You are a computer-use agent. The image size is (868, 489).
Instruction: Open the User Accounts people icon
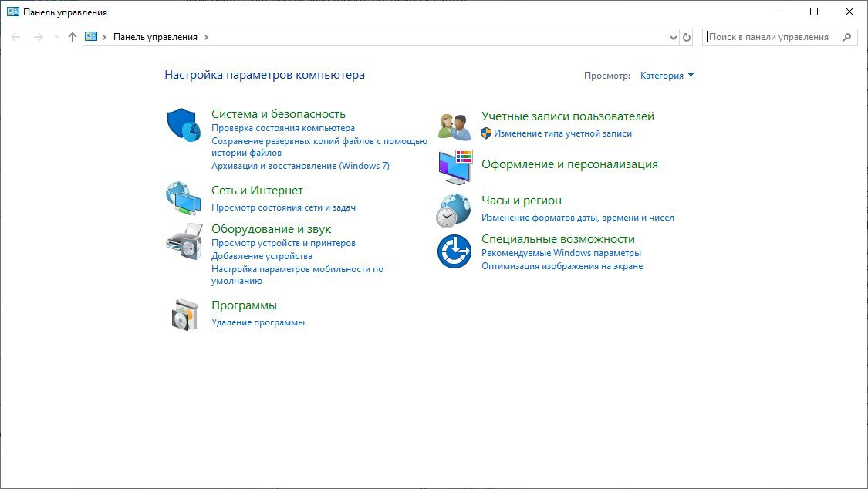454,126
